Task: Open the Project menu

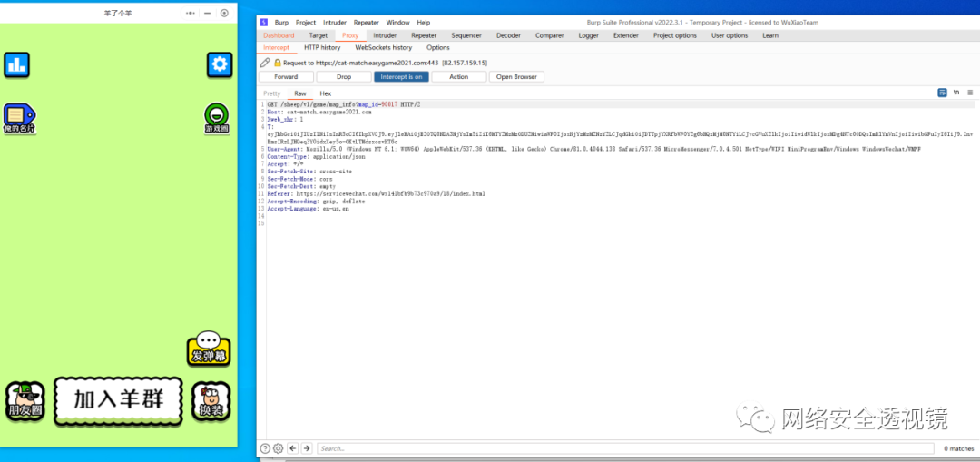Action: (306, 22)
